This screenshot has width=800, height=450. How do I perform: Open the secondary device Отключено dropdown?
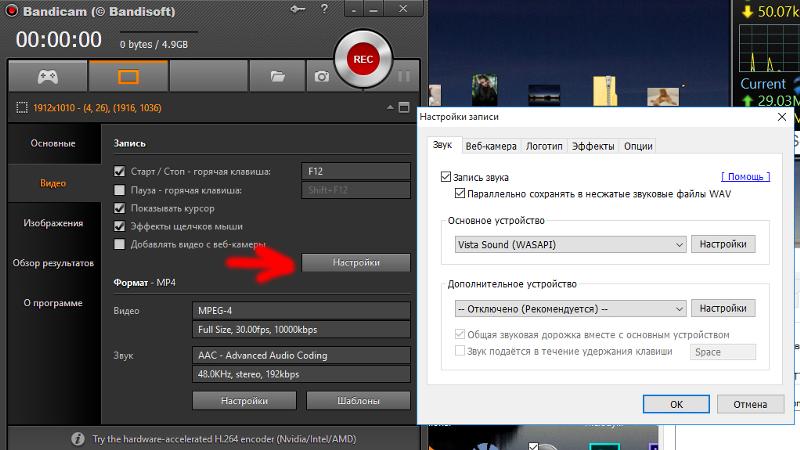point(570,309)
